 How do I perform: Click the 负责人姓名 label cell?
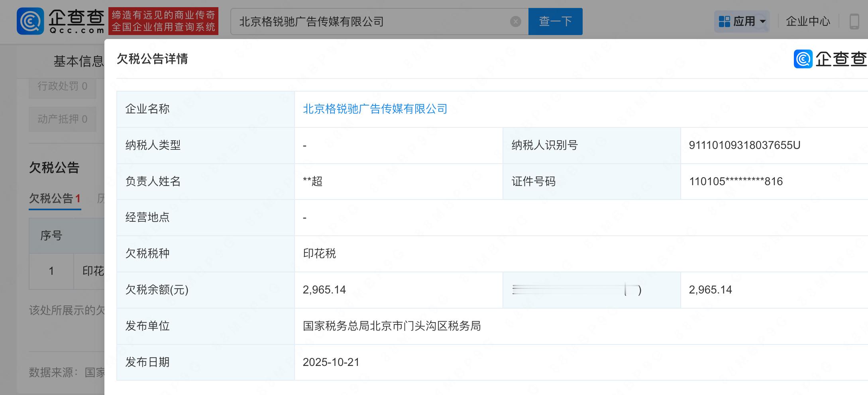(206, 182)
